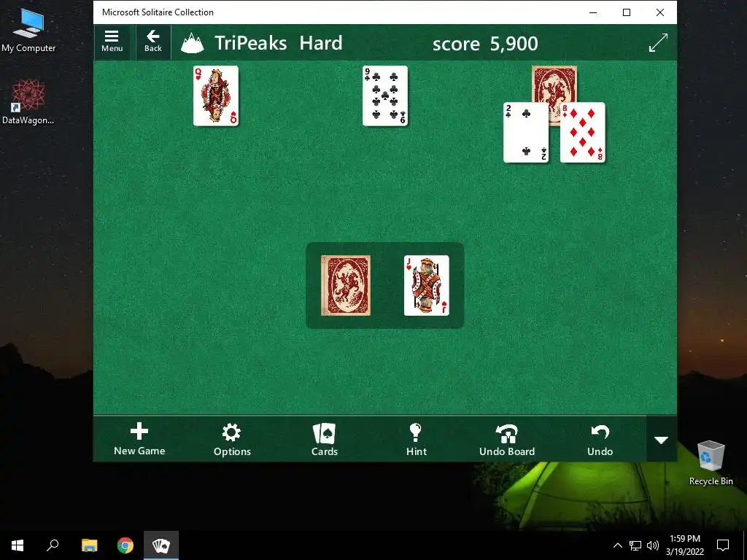Click the Undo Board button

pos(507,439)
